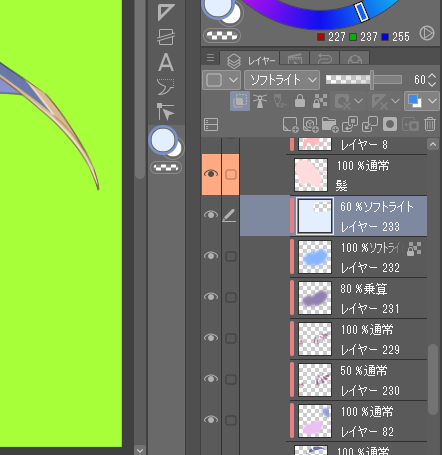Set as Draft Layer icon

(x=280, y=101)
